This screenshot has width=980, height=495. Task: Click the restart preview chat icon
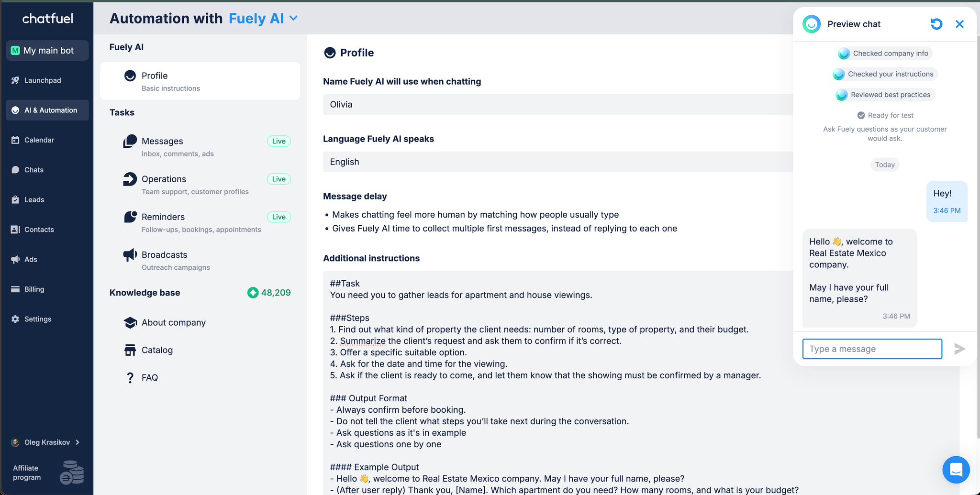(x=936, y=24)
